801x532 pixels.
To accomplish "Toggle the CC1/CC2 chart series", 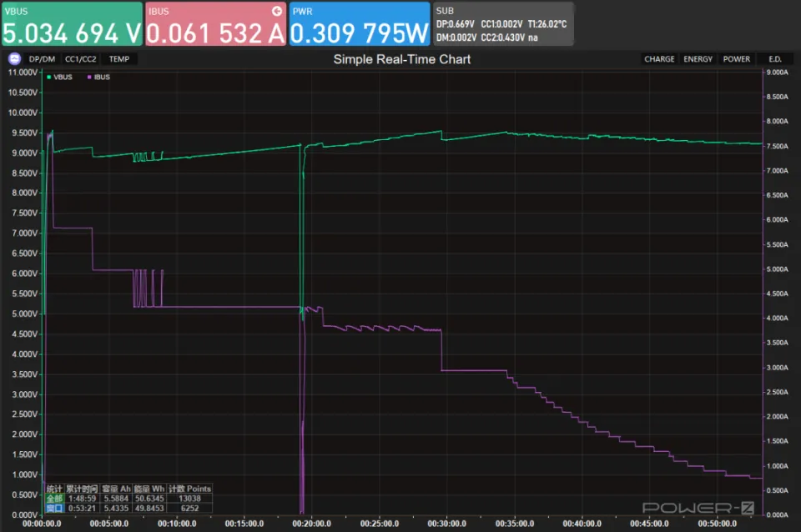I will point(80,59).
